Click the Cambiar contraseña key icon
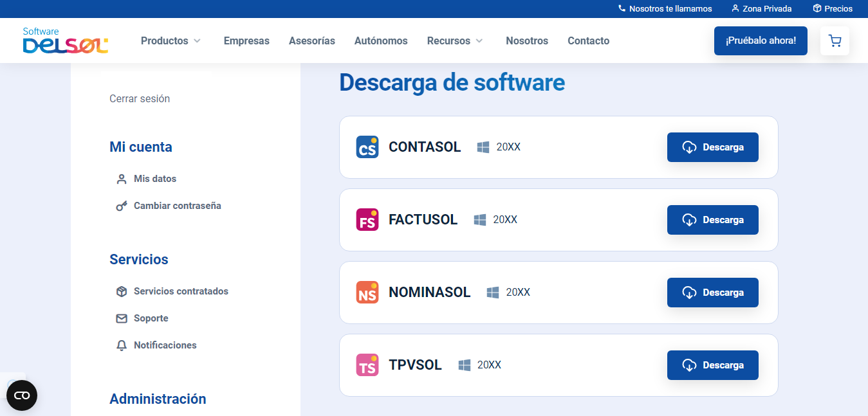Image resolution: width=868 pixels, height=416 pixels. coord(122,206)
